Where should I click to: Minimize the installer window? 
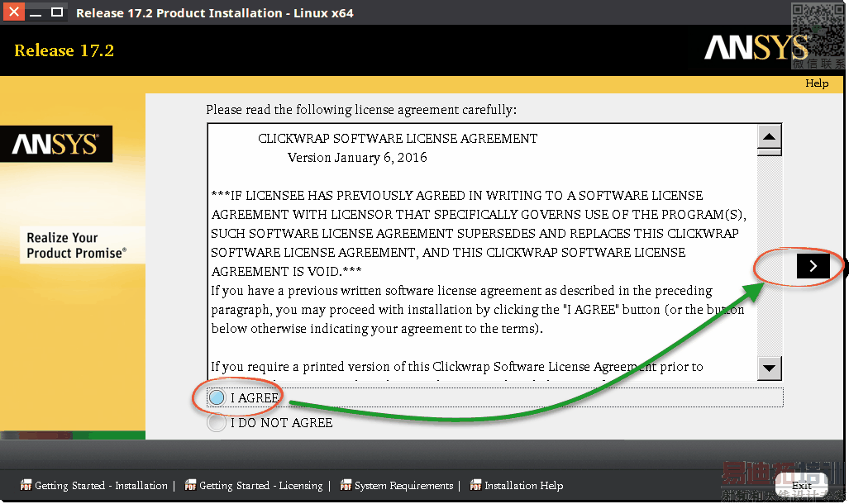tap(36, 12)
